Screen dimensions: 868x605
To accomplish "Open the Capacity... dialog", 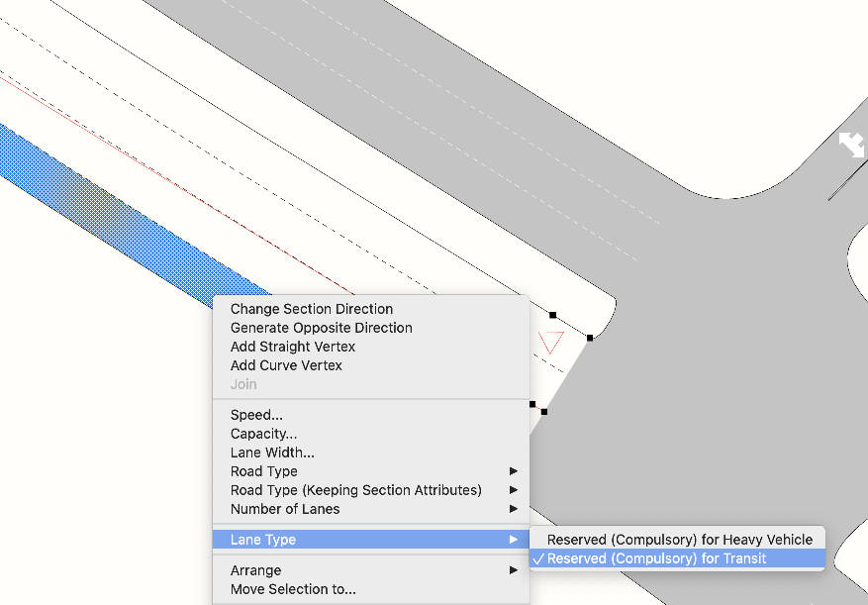I will pos(263,434).
